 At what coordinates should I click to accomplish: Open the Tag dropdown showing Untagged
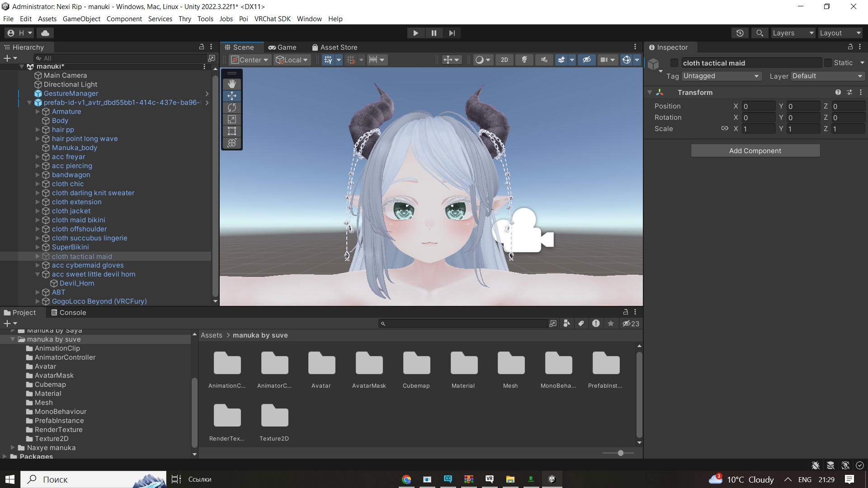point(722,76)
